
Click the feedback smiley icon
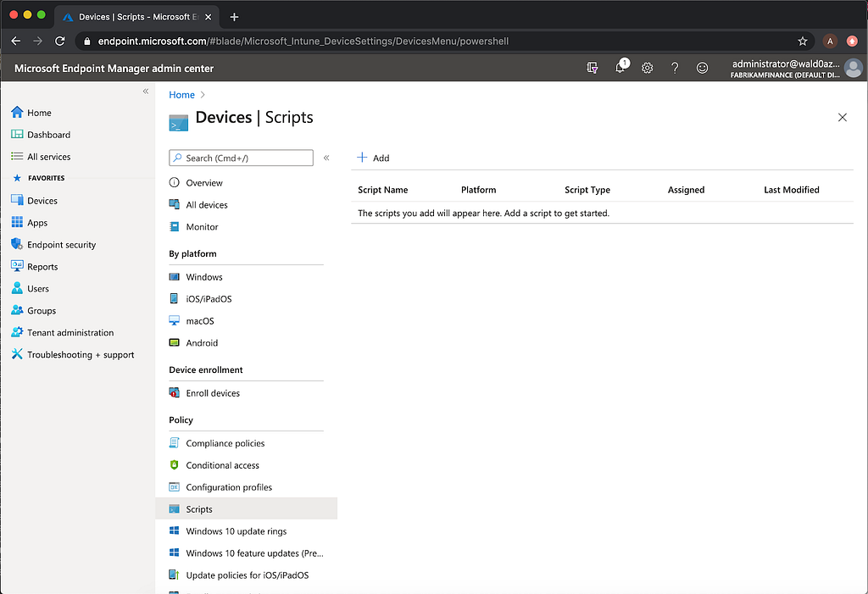point(702,68)
